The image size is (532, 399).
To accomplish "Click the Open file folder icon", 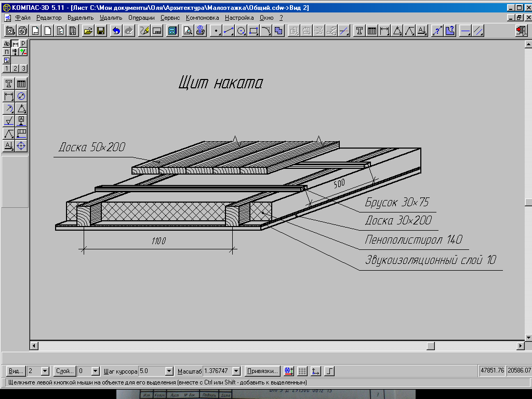I will pos(88,31).
